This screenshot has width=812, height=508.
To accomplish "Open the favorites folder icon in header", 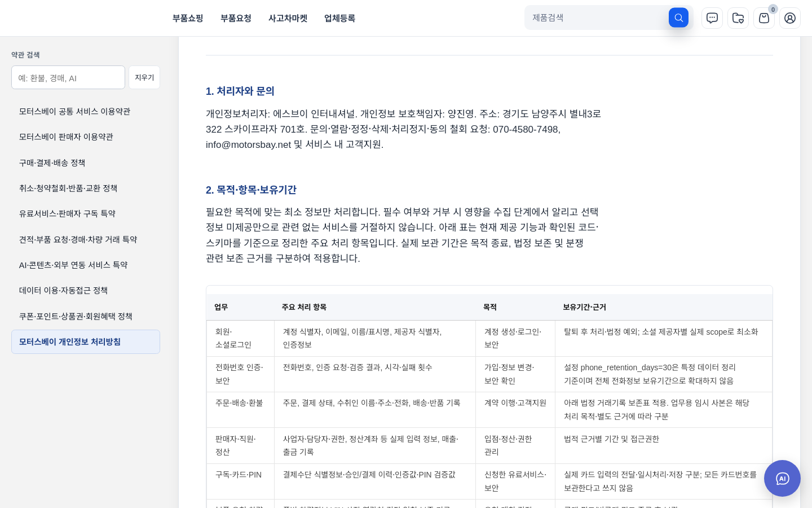I will tap(738, 18).
